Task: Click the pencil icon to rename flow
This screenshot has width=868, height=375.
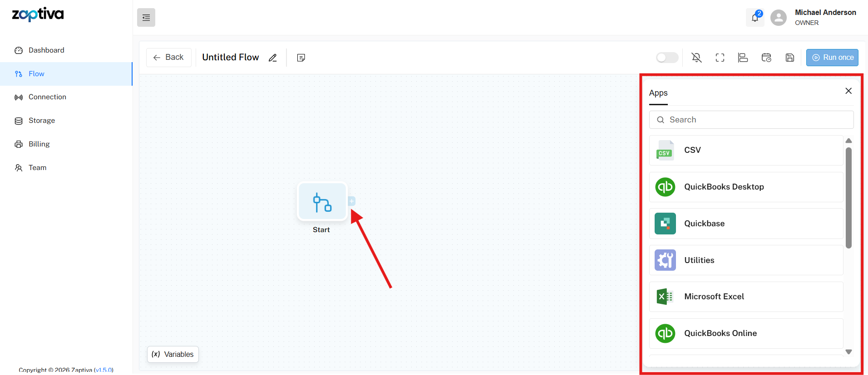Action: pyautogui.click(x=273, y=58)
